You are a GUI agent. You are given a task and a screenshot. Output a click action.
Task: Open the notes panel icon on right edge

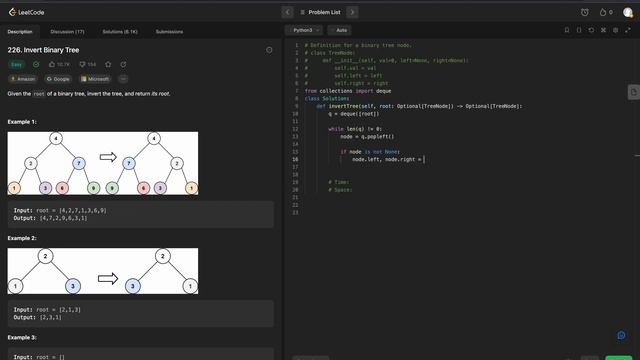(x=633, y=92)
